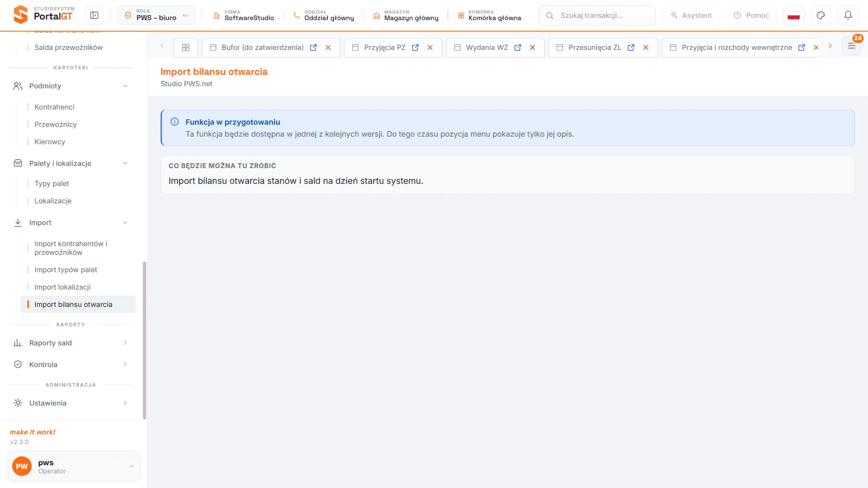
Task: Close the Przyjęcia PZ tab
Action: pos(430,48)
